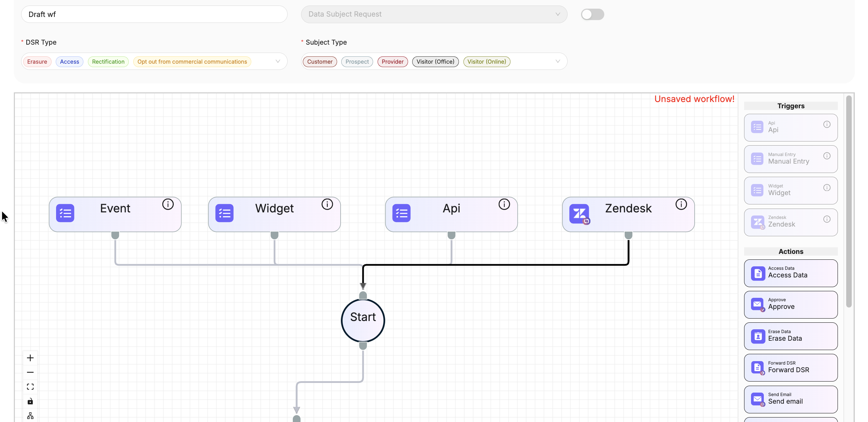The width and height of the screenshot is (868, 422).
Task: Click the Approve action card
Action: pos(791,305)
